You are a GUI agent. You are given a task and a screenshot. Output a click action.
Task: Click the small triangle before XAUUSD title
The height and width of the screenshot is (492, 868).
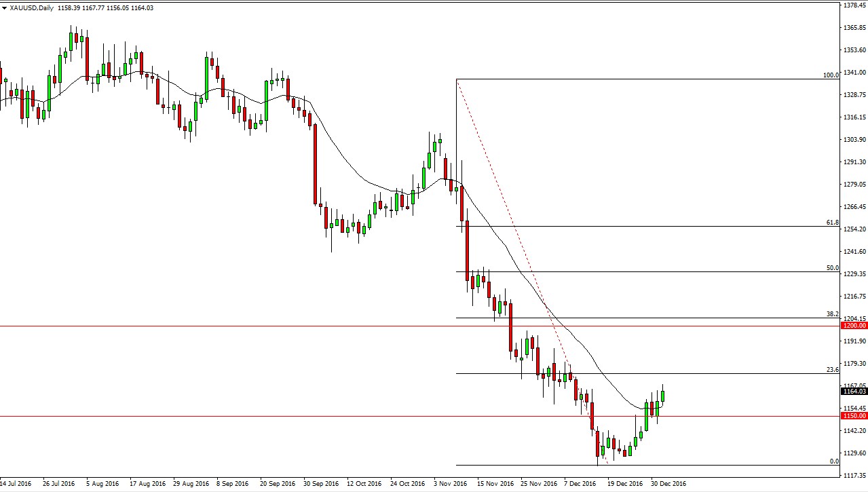pos(5,8)
